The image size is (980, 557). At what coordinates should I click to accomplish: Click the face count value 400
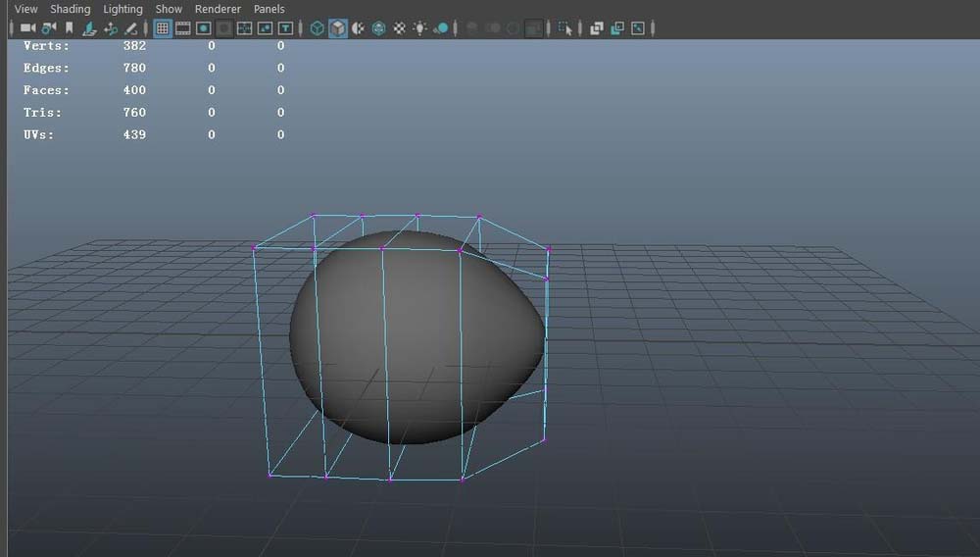click(x=134, y=90)
